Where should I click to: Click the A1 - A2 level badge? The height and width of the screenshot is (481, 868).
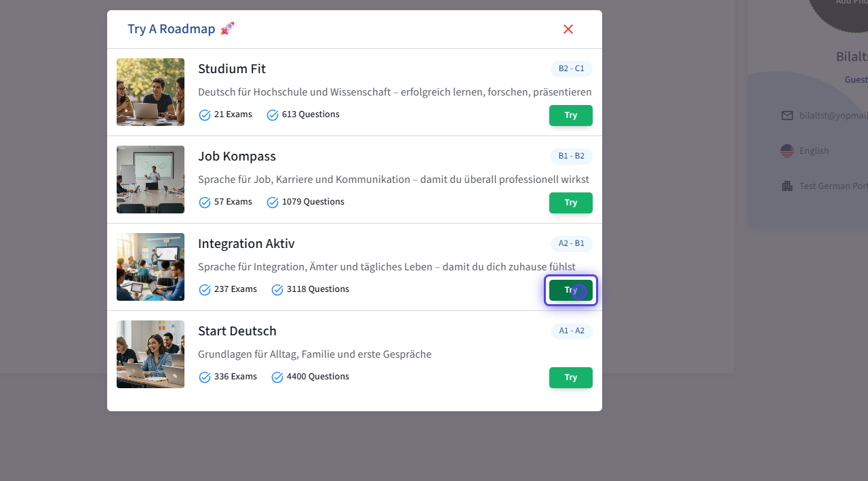(x=571, y=331)
